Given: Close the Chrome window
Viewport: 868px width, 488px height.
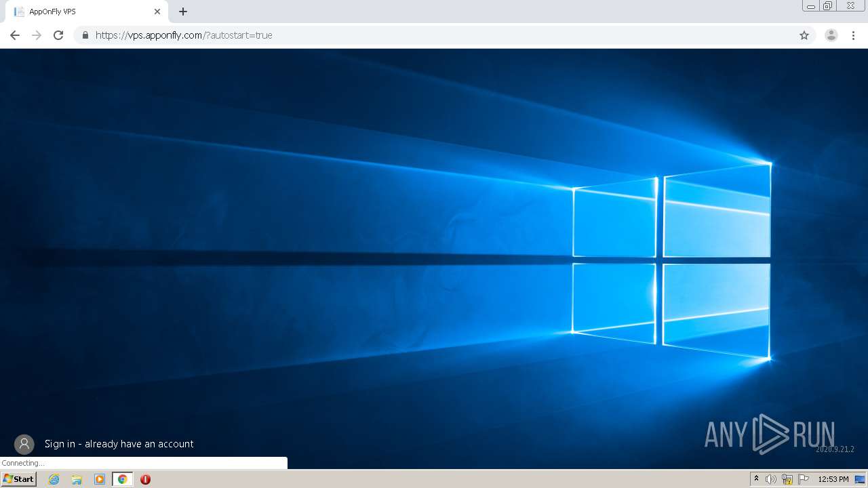Looking at the screenshot, I should (850, 6).
